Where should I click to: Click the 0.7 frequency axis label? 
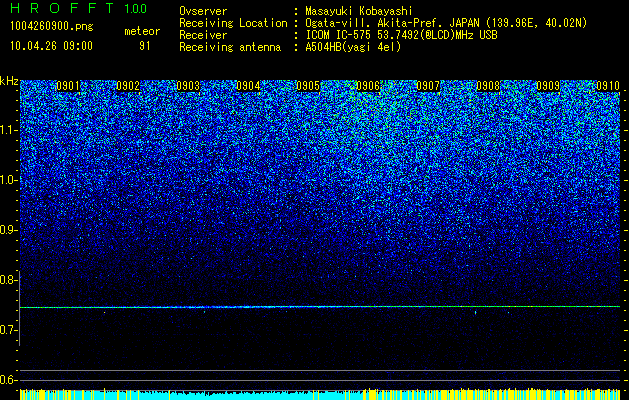[x=9, y=330]
